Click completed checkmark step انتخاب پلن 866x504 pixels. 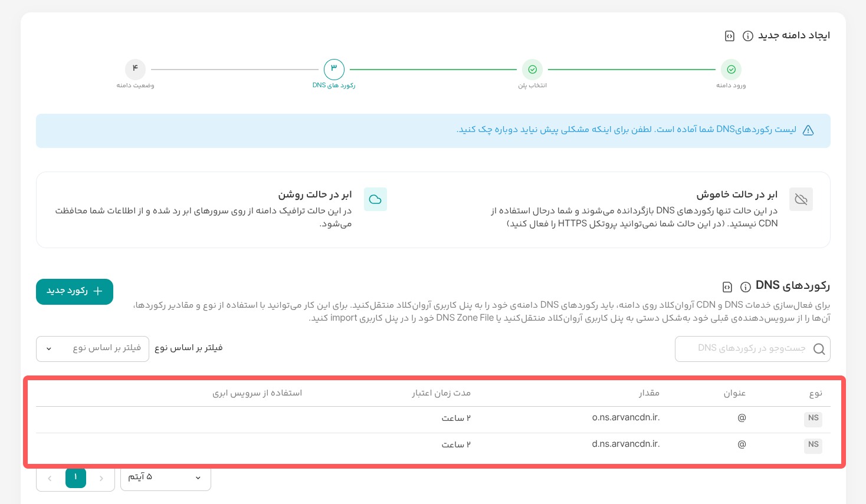point(532,70)
